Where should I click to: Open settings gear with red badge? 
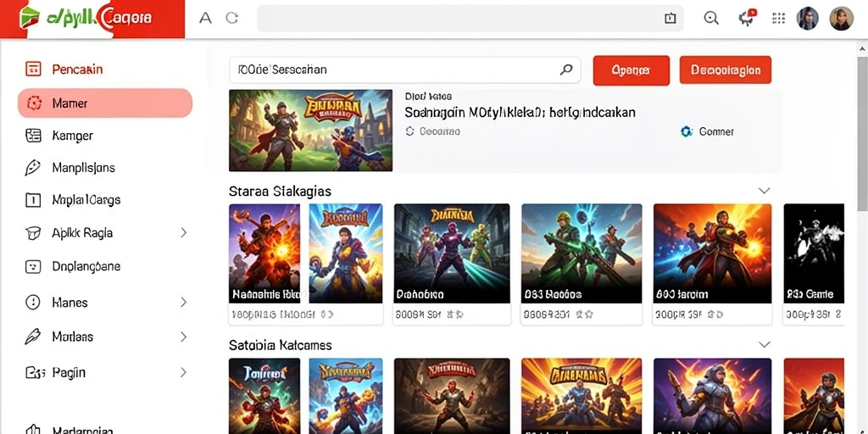tap(746, 19)
